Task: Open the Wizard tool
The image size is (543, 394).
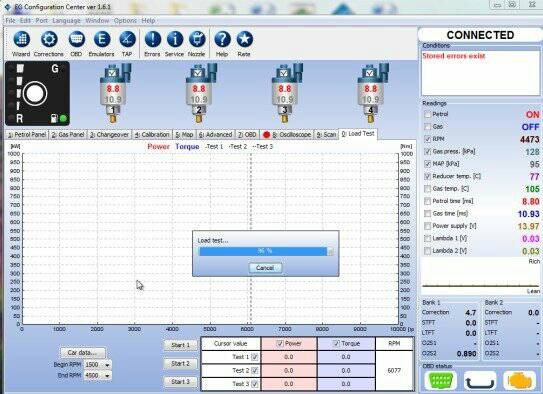Action: point(21,39)
